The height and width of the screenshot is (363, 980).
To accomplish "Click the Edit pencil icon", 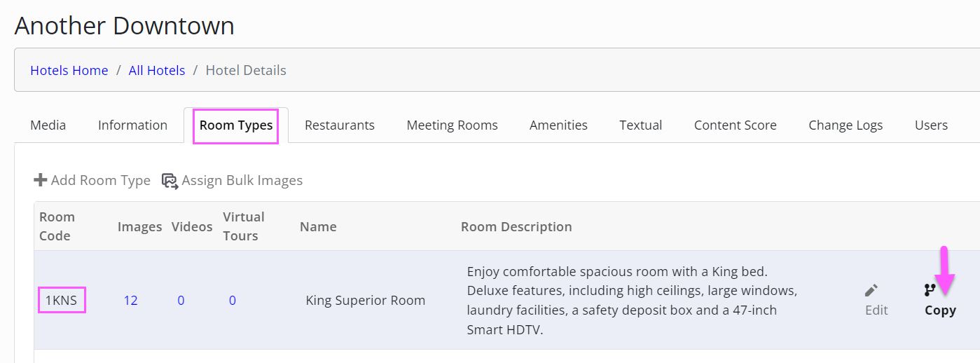I will click(871, 290).
